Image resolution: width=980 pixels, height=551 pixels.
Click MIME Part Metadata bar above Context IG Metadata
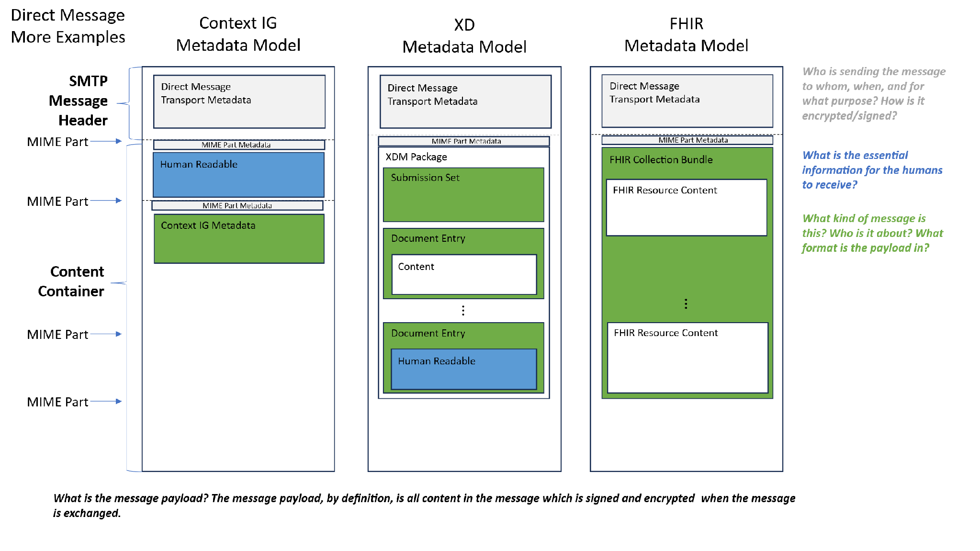coord(237,205)
